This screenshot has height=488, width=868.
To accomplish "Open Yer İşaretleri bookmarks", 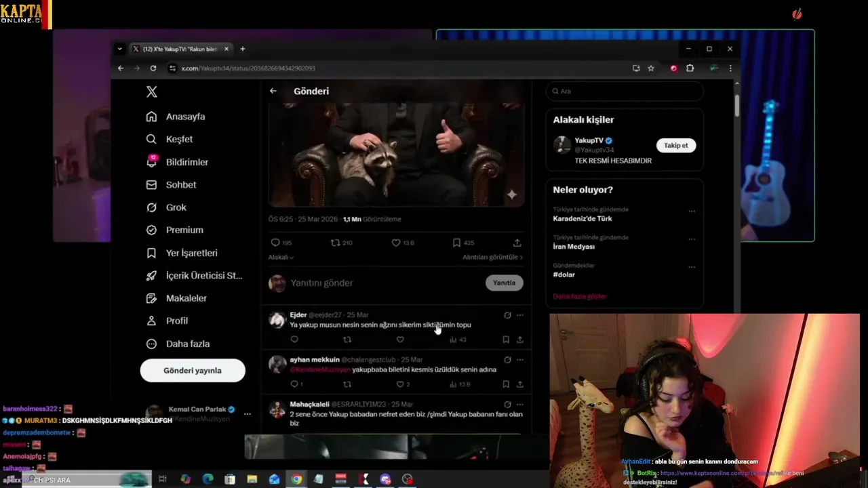I will click(x=182, y=253).
